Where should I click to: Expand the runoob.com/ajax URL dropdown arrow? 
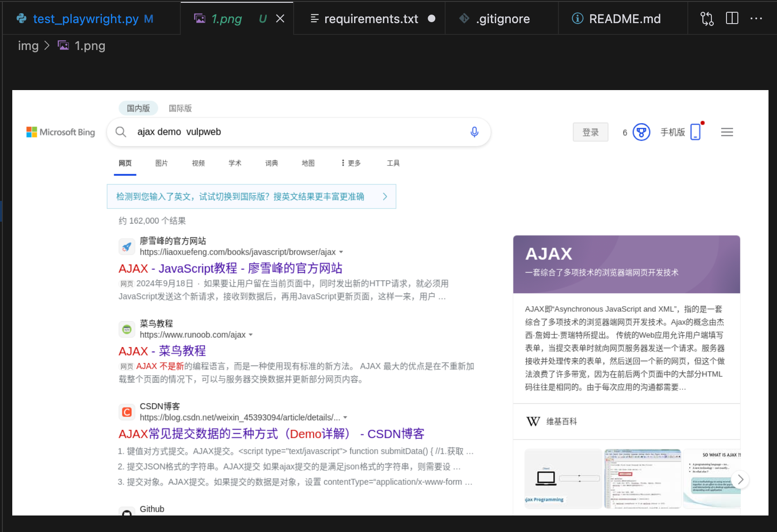tap(251, 335)
